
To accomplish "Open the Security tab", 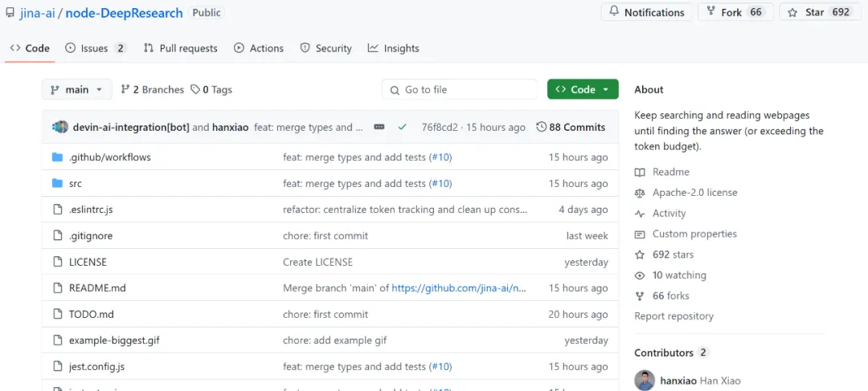I will [x=325, y=48].
